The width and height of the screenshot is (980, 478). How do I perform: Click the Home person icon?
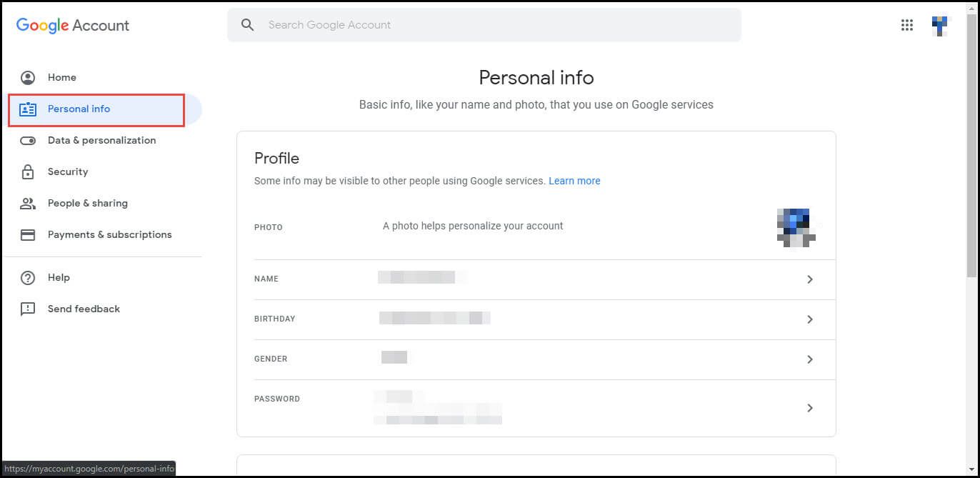pyautogui.click(x=28, y=78)
